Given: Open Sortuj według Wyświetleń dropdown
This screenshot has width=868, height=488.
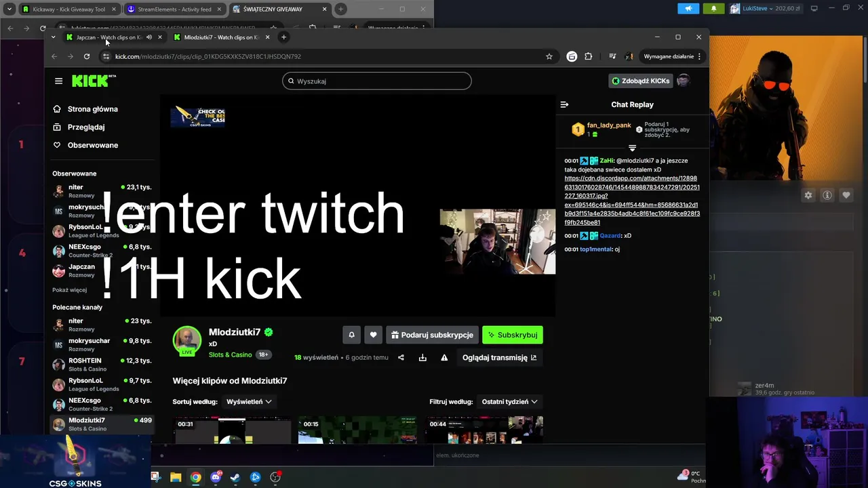Looking at the screenshot, I should pos(249,402).
